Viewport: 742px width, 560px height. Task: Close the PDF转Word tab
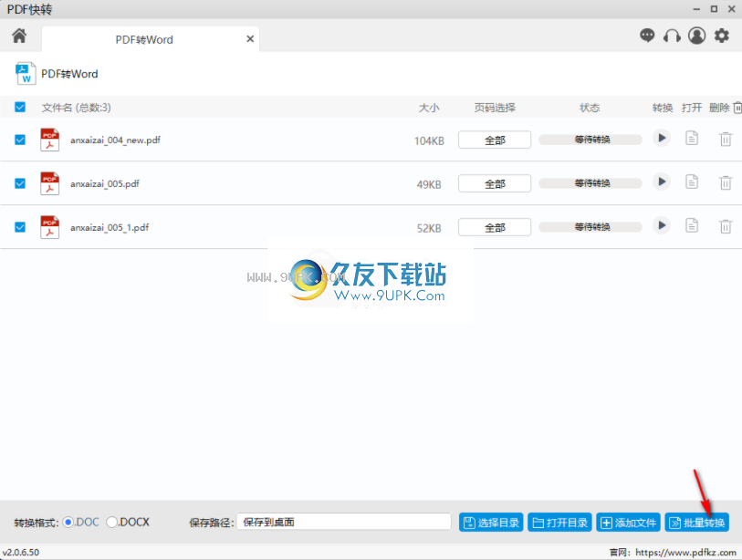point(250,39)
